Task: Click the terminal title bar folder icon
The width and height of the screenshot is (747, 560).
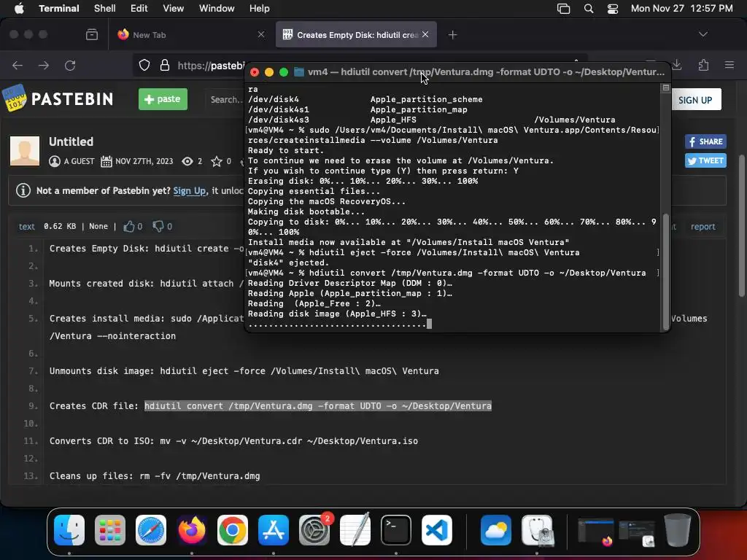Action: (298, 72)
